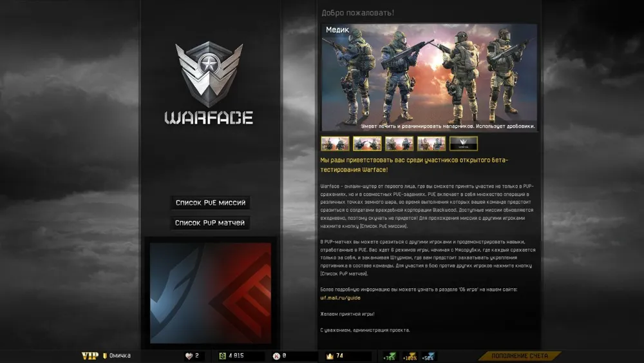Click the crown balance value 74
The height and width of the screenshot is (363, 644).
[x=339, y=356]
